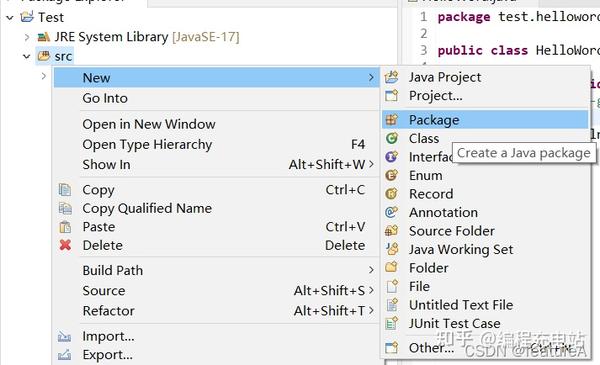Choose Go Into from context menu
Viewport: 600px width, 365px height.
click(x=216, y=98)
